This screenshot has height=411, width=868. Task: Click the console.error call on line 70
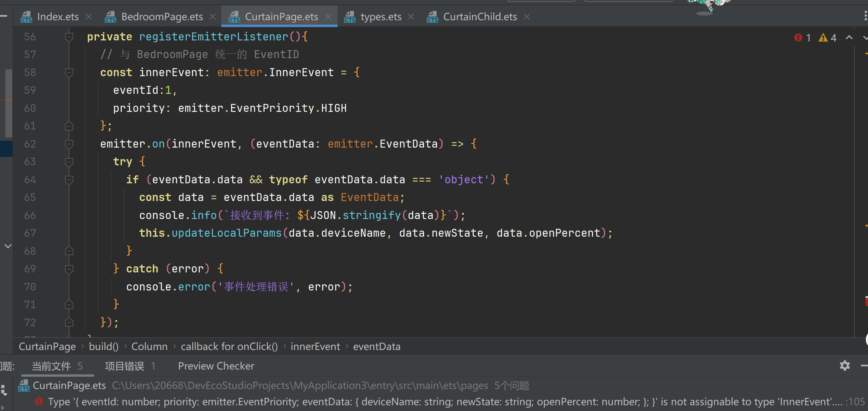tap(168, 287)
